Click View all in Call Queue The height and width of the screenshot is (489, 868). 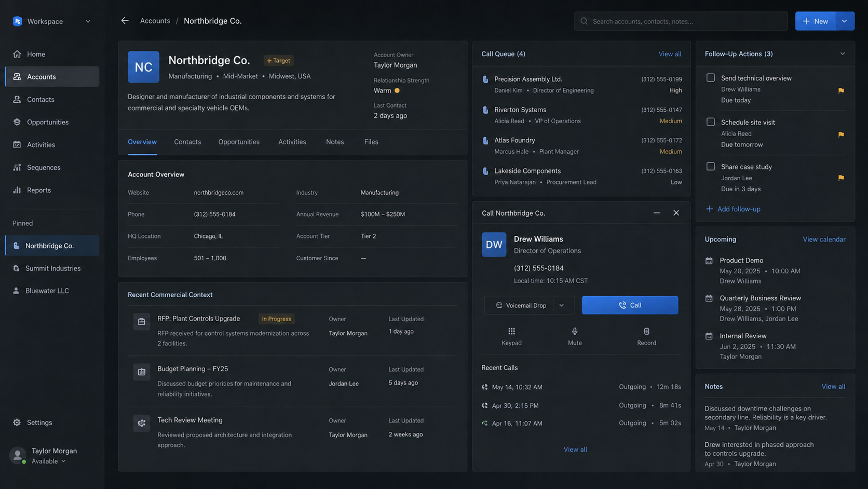click(x=670, y=54)
